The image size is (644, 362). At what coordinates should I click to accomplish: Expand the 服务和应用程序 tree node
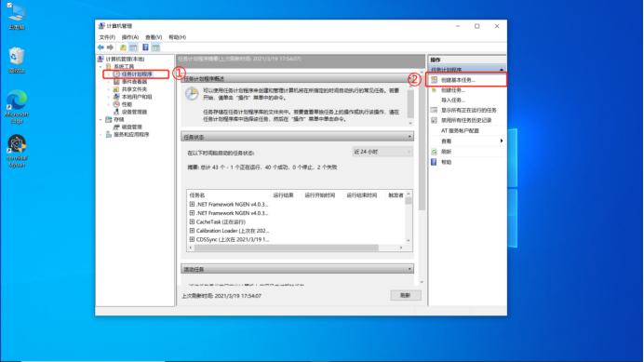tap(101, 135)
